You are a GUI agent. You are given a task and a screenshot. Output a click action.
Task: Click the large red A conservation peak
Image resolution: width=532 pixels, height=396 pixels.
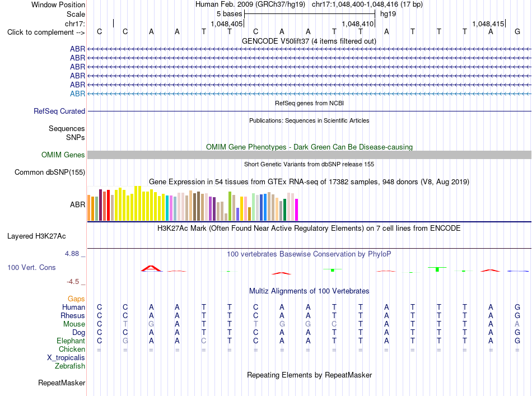pos(151,268)
